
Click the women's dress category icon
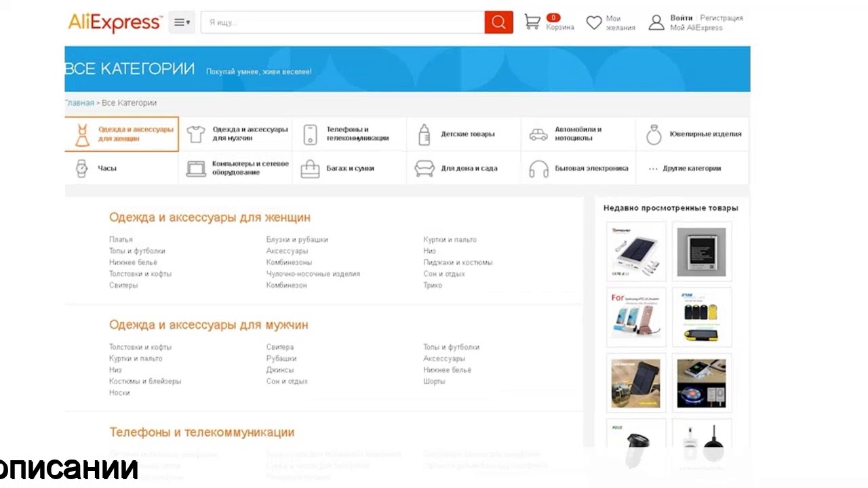pos(82,134)
